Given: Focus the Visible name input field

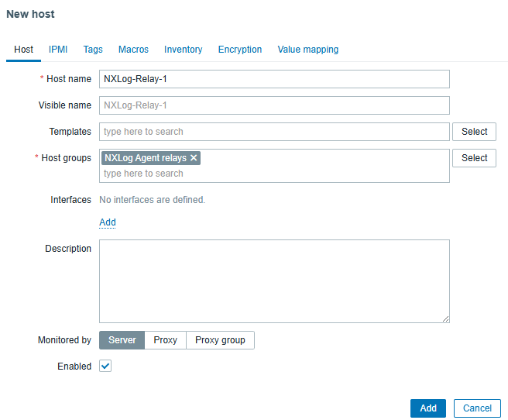Looking at the screenshot, I should (x=274, y=105).
